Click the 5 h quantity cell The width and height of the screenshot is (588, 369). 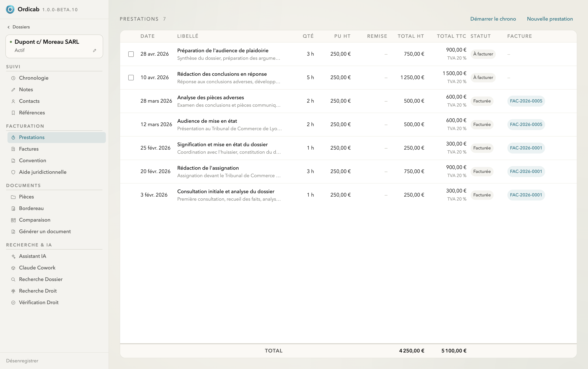[x=310, y=78]
